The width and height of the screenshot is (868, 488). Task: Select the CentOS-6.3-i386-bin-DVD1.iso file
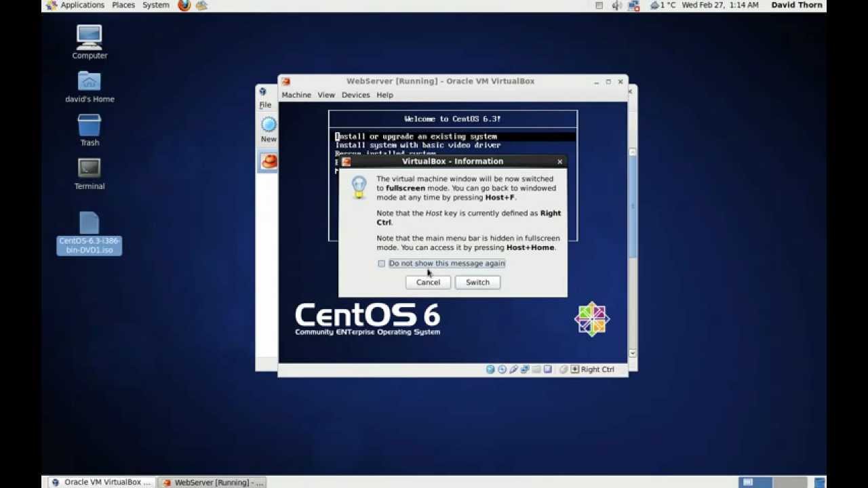[x=90, y=233]
